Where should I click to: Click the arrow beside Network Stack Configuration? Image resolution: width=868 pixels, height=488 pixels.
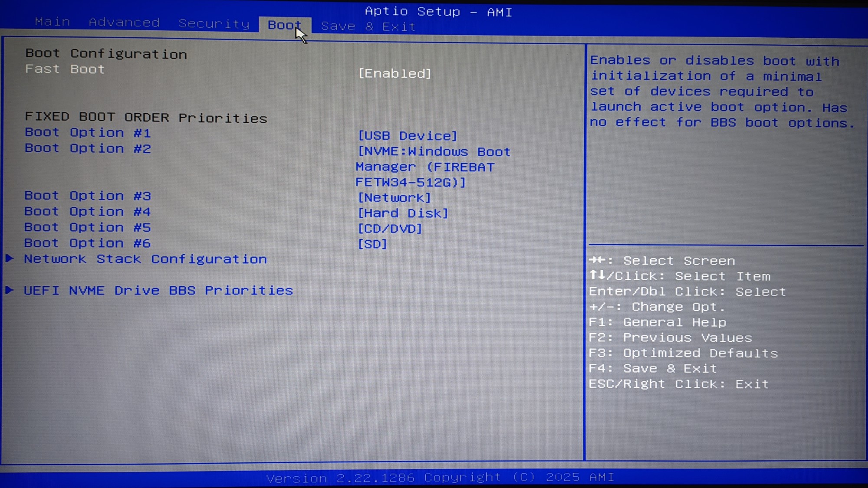[10, 259]
